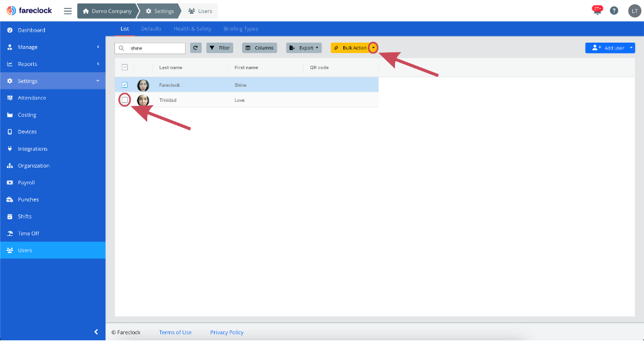The image size is (644, 341).
Task: Toggle the hamburger menu icon
Action: click(x=67, y=11)
